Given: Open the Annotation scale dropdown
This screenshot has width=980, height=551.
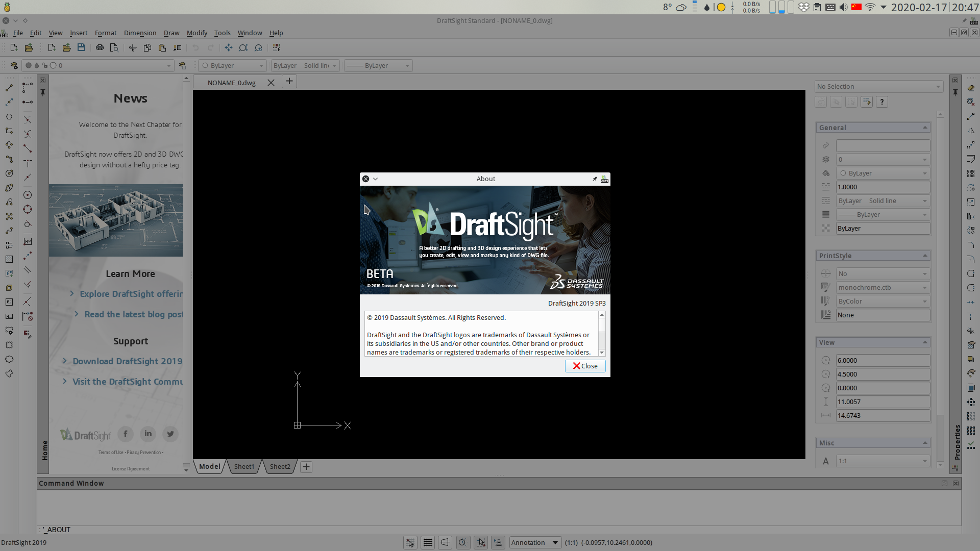Looking at the screenshot, I should click(535, 542).
